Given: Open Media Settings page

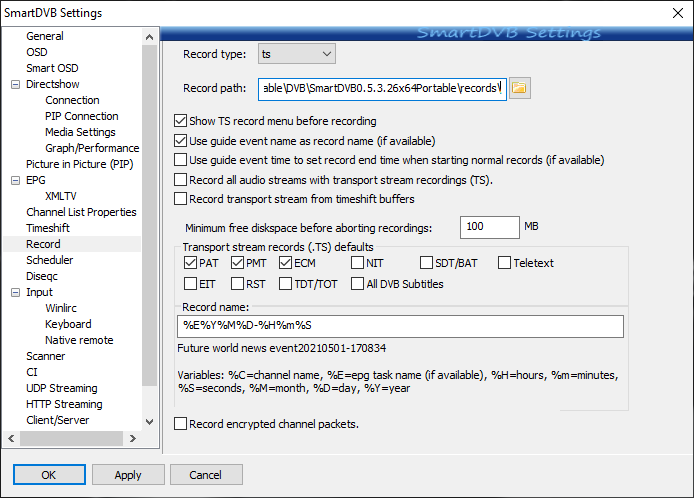Looking at the screenshot, I should 80,132.
